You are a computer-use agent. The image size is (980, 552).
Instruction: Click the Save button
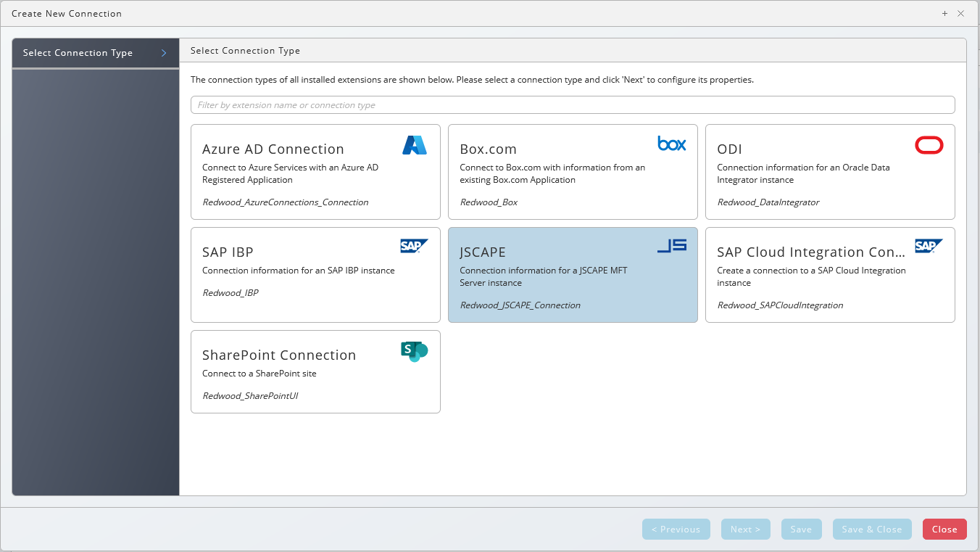click(x=801, y=530)
